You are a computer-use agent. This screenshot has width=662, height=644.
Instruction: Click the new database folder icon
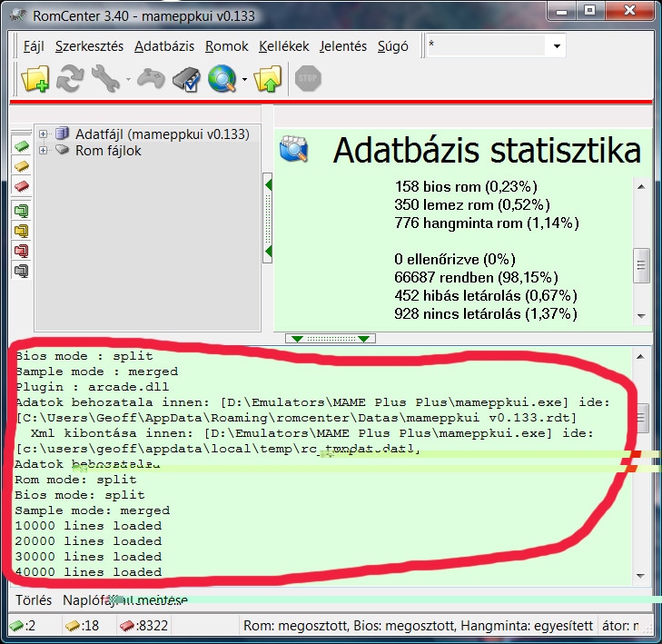click(x=35, y=78)
